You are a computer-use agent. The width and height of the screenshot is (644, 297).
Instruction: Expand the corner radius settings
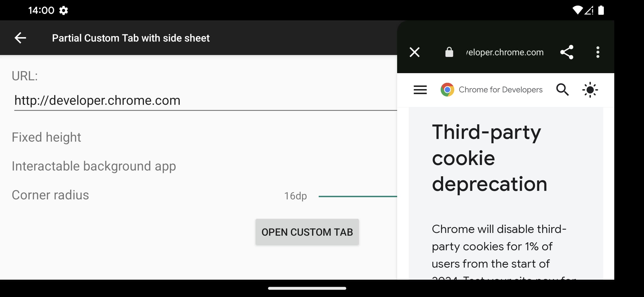pos(50,194)
